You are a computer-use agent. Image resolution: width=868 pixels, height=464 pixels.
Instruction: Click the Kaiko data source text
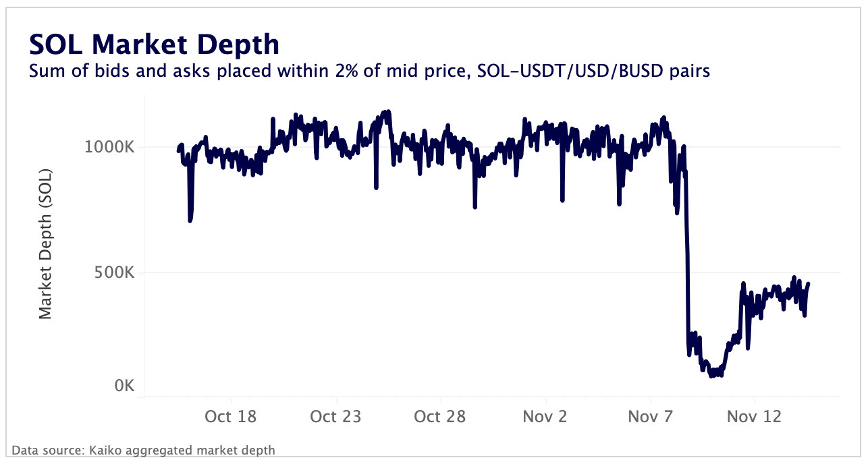[x=144, y=450]
